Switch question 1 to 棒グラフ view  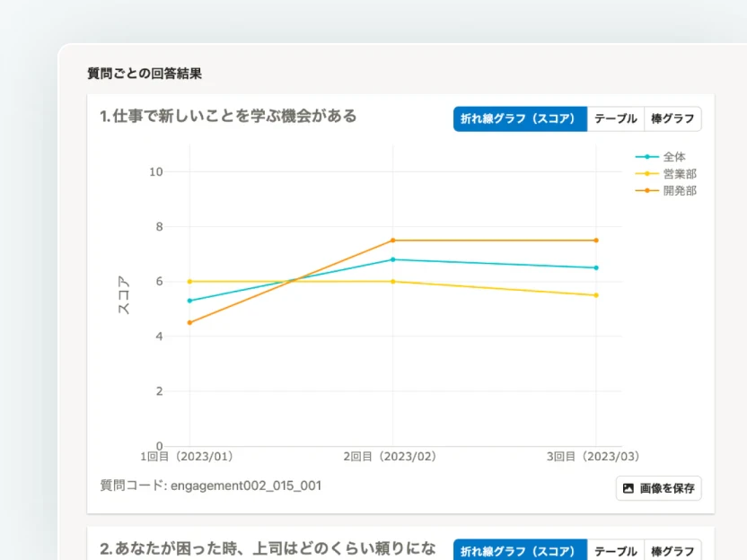(672, 118)
